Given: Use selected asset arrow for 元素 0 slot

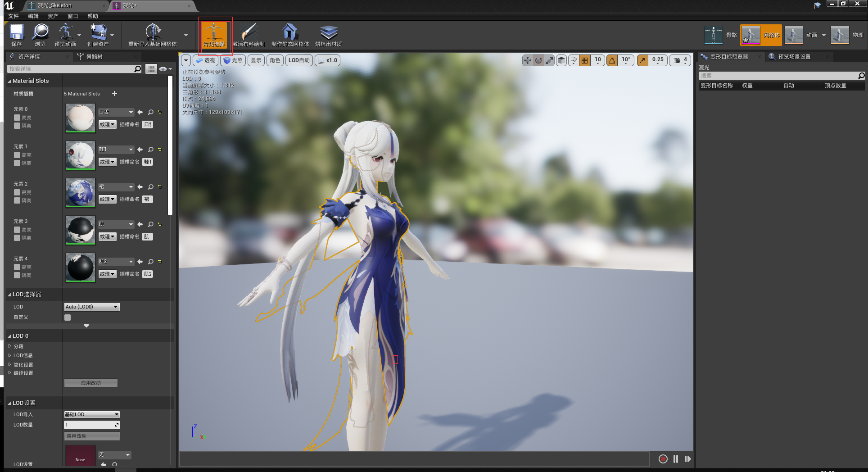Looking at the screenshot, I should point(140,112).
